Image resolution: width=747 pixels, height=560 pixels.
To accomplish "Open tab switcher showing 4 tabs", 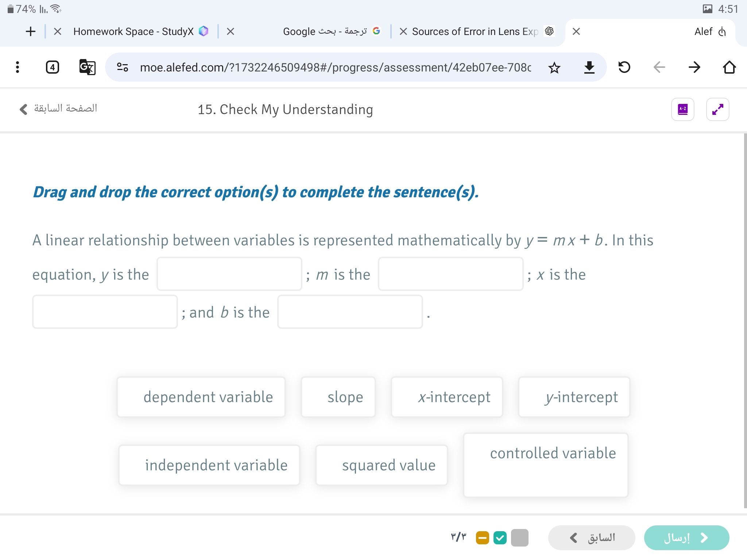I will (x=53, y=67).
